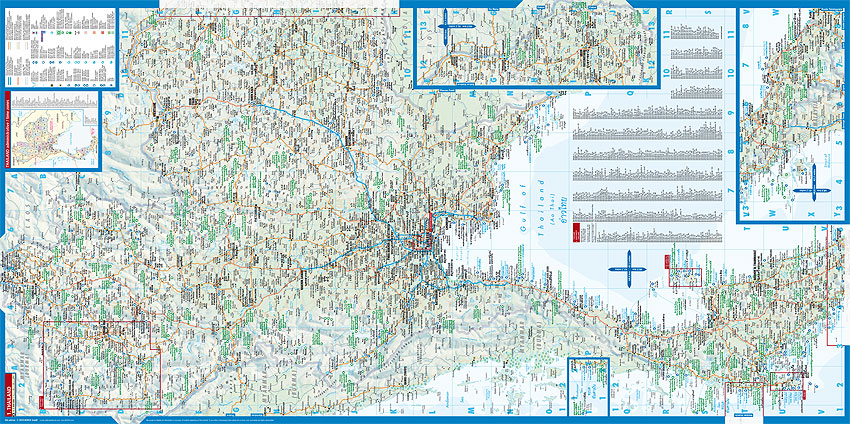Click the red THAILAND title tab at bottom-left

click(x=11, y=398)
